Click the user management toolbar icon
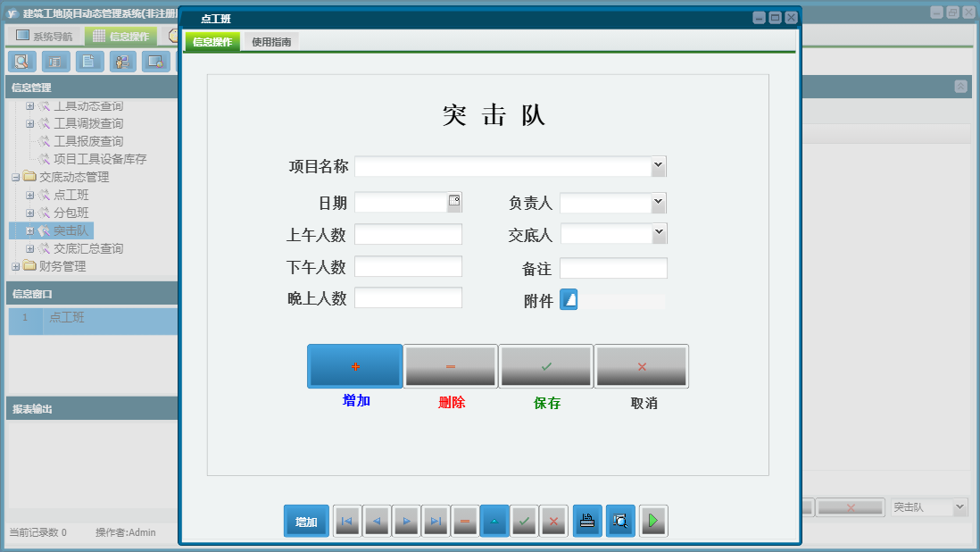This screenshot has width=980, height=552. pyautogui.click(x=121, y=62)
